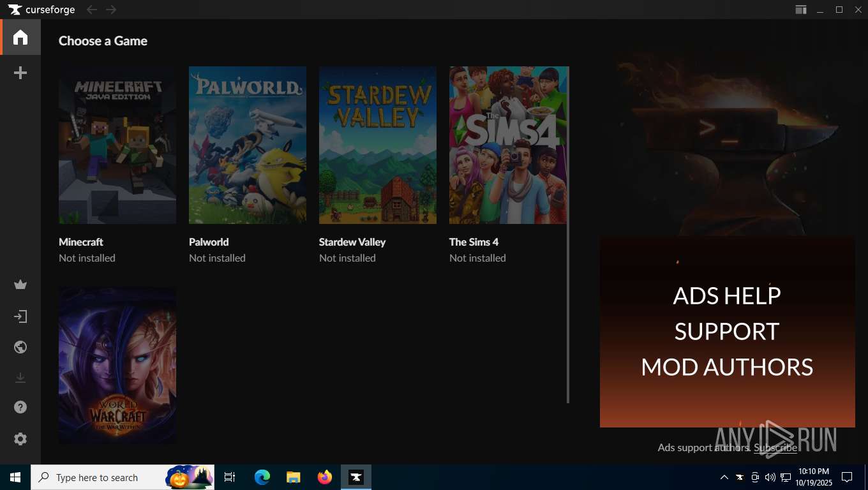Click the Palworld title text

coord(209,242)
